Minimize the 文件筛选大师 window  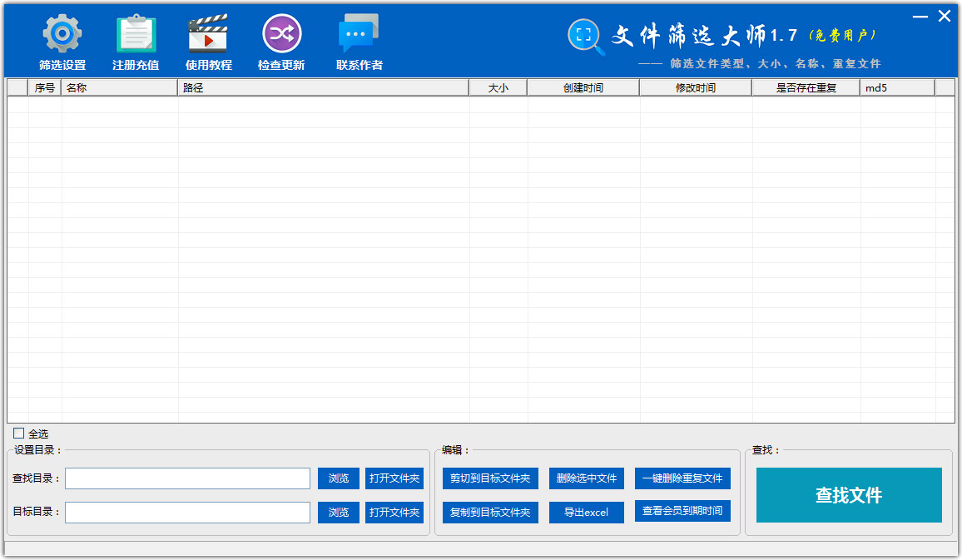click(920, 17)
